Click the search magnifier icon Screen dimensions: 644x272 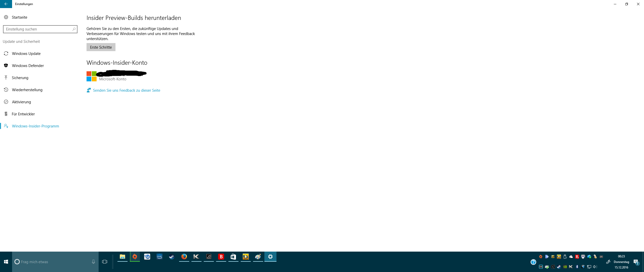tap(74, 29)
